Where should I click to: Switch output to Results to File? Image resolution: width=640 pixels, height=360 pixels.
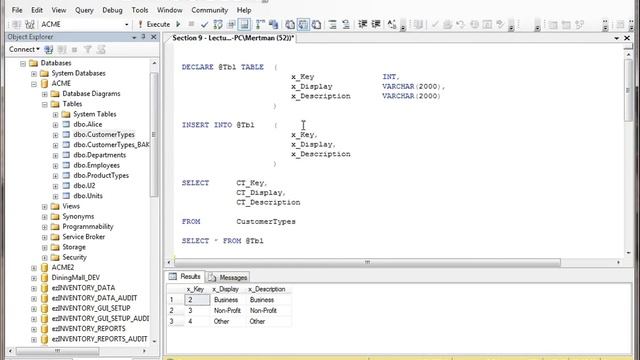click(316, 24)
